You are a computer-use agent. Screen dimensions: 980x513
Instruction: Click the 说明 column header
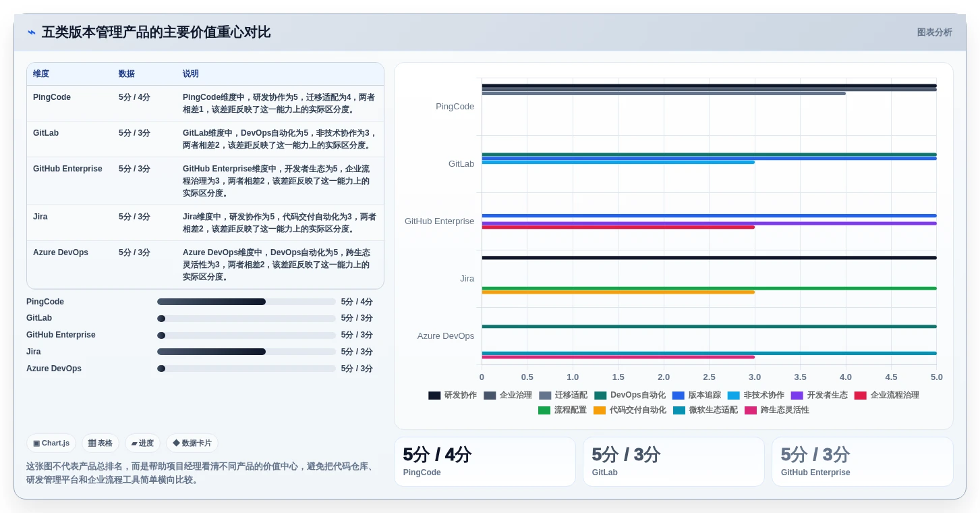tap(191, 74)
